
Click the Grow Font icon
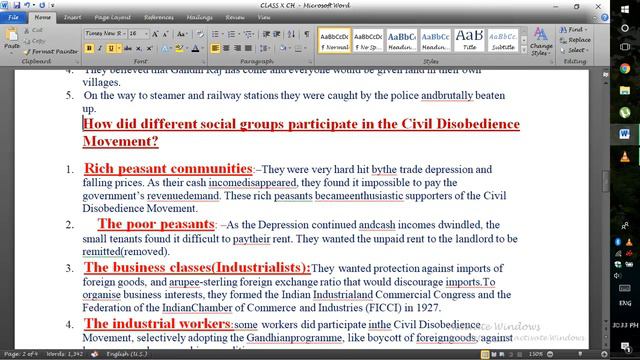click(x=155, y=34)
